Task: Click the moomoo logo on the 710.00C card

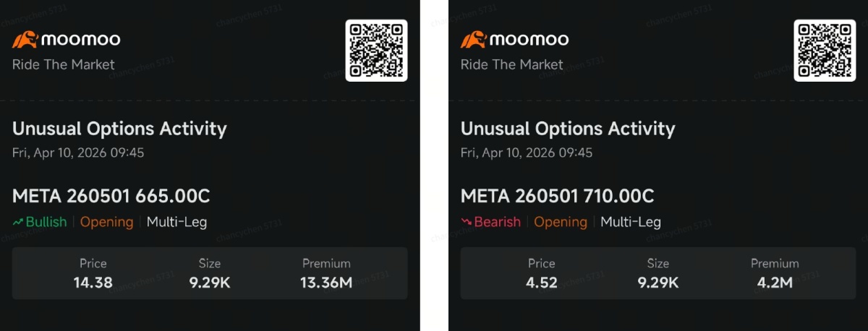Action: 514,39
